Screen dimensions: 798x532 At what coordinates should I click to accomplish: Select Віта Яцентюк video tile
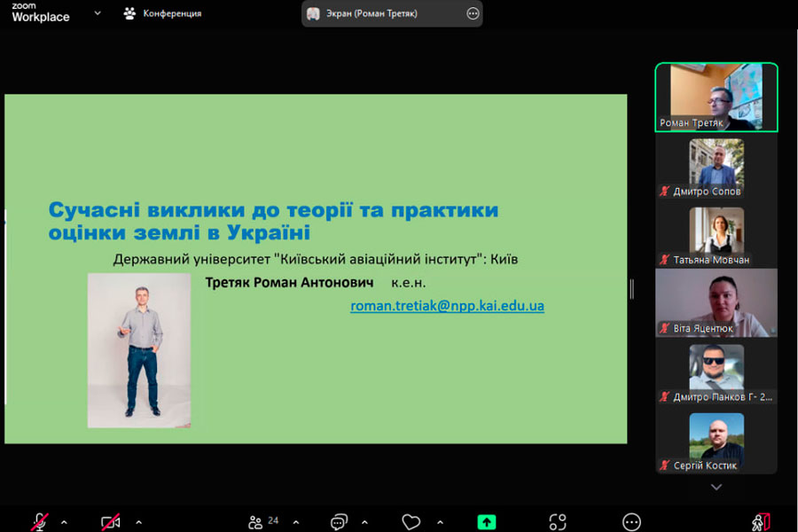point(716,303)
